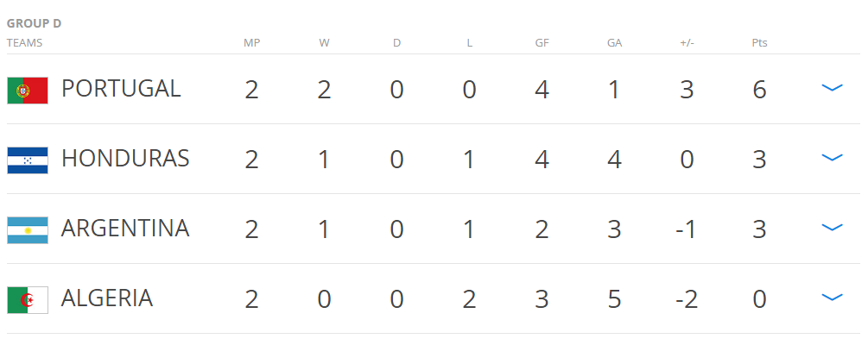The width and height of the screenshot is (868, 345).
Task: Click the GA column header
Action: pos(614,43)
